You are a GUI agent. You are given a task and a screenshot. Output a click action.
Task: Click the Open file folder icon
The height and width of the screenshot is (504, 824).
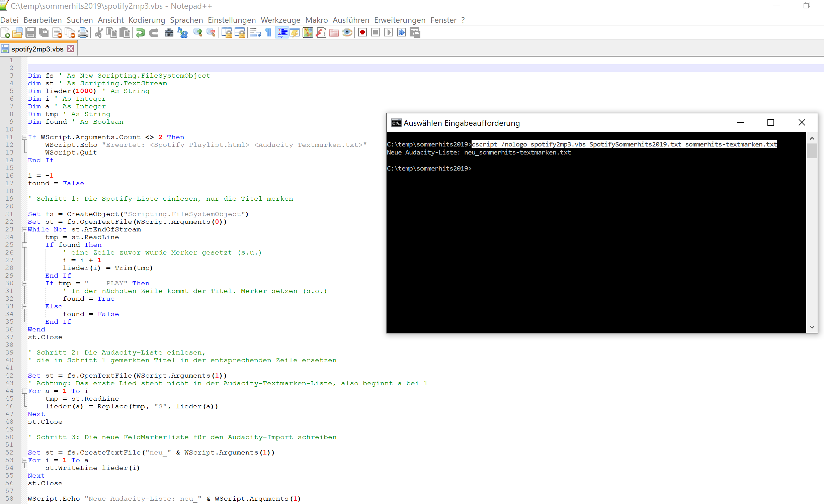point(18,32)
